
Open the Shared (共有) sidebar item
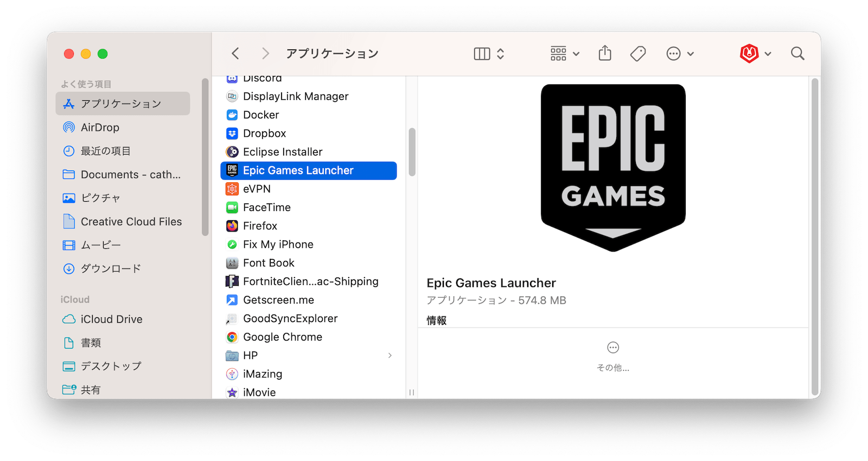(123, 389)
